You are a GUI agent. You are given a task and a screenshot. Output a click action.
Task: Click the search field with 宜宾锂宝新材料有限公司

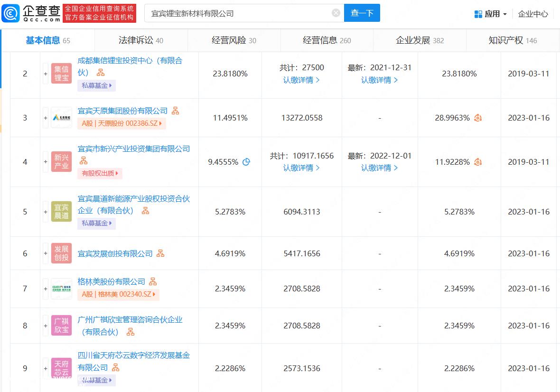click(x=244, y=13)
